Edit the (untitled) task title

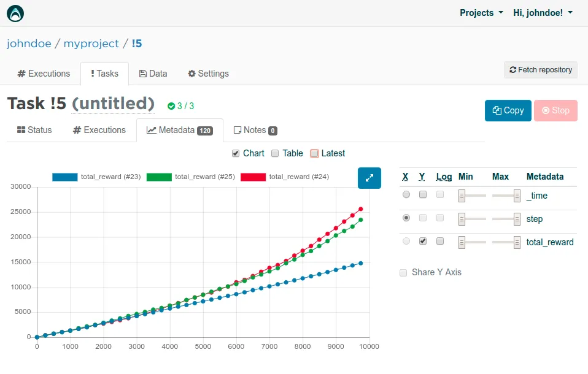pyautogui.click(x=113, y=104)
